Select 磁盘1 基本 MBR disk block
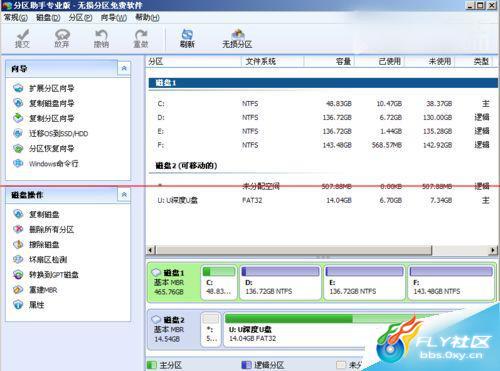 173,282
